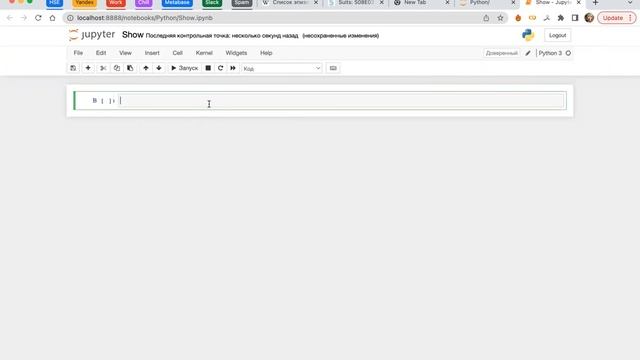Click the pencil edit mode icon
Image resolution: width=640 pixels, height=360 pixels.
(528, 53)
